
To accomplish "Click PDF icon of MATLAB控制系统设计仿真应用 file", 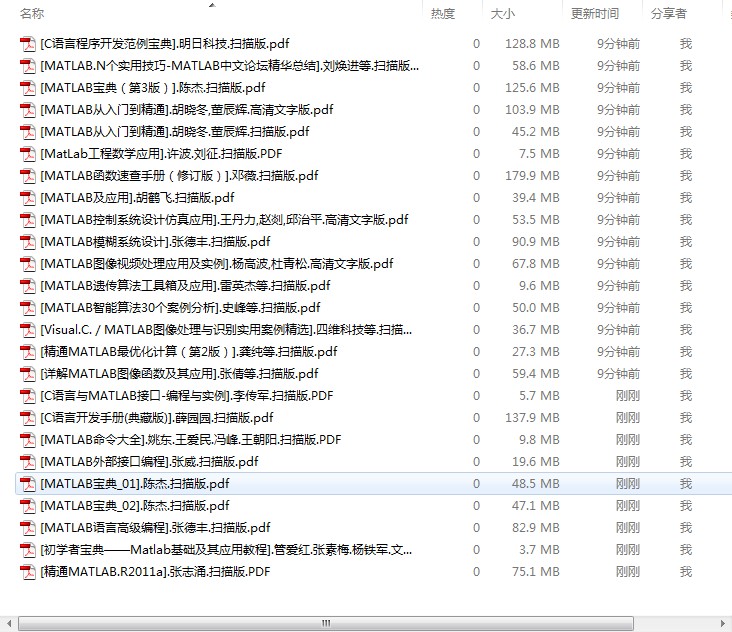I will tap(28, 220).
